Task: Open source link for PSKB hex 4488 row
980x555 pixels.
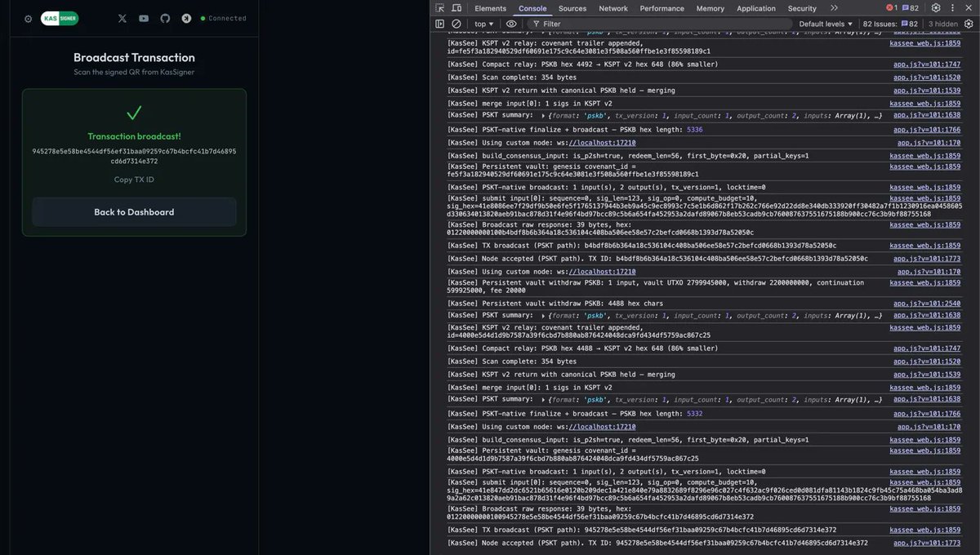Action: pyautogui.click(x=927, y=349)
